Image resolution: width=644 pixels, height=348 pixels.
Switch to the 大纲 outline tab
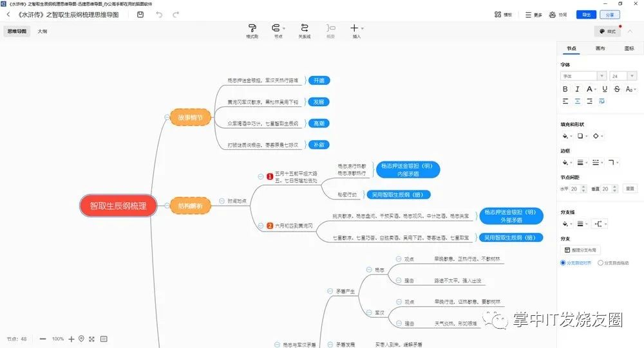coord(43,31)
